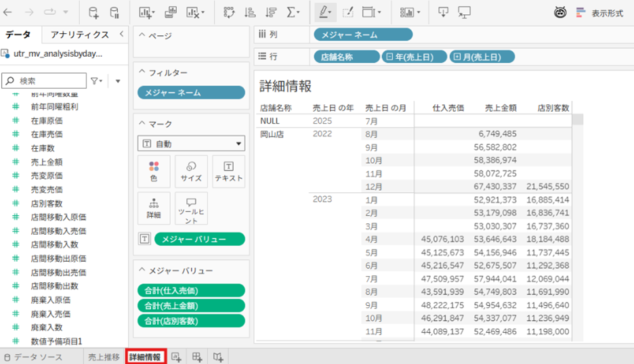Click the 色 color button

154,171
